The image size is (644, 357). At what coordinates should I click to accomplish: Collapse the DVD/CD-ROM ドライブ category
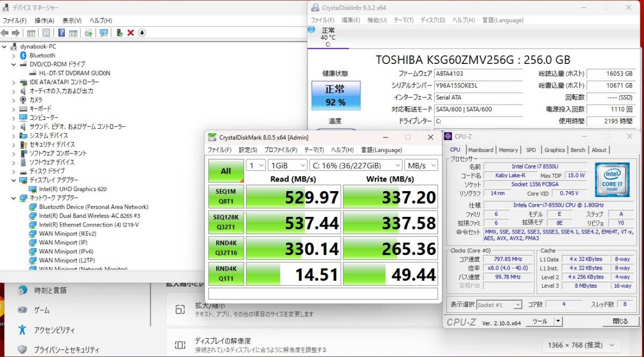coord(14,64)
